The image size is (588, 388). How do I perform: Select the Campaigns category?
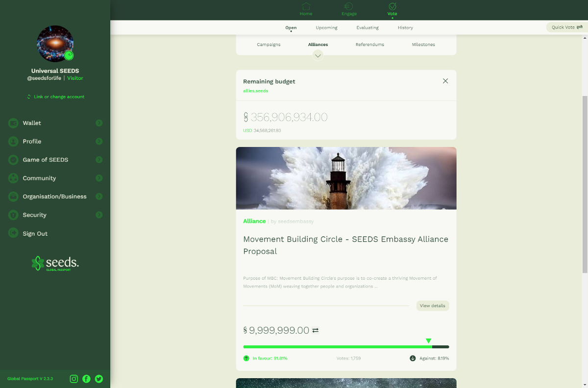point(269,45)
